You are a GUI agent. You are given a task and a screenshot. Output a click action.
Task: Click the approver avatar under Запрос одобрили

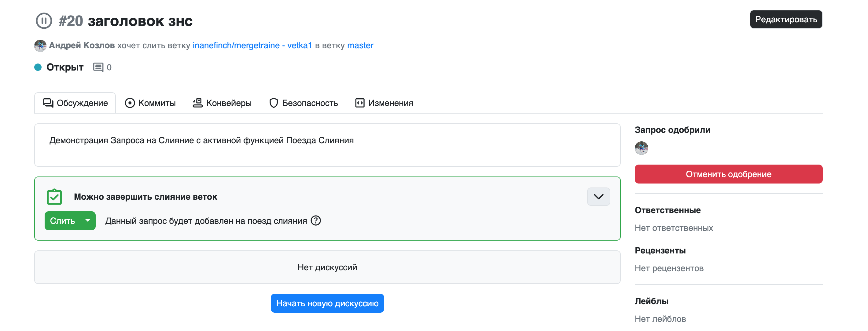coord(641,148)
